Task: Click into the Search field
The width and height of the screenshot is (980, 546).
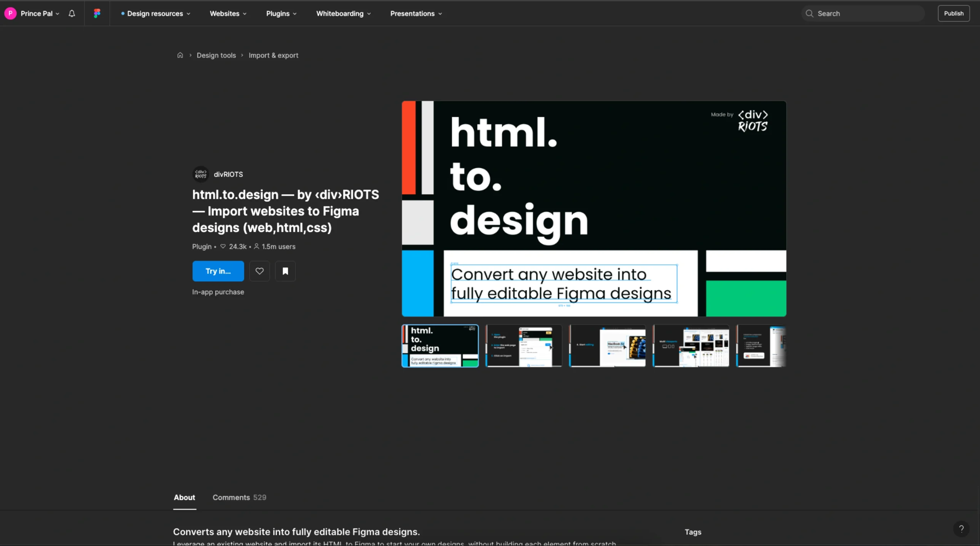Action: [x=863, y=13]
